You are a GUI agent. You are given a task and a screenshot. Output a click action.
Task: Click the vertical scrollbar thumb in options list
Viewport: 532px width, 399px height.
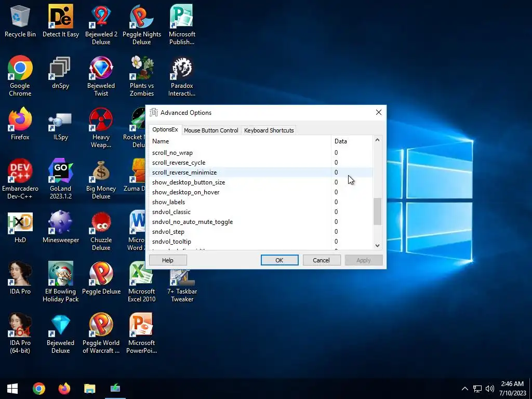point(377,211)
